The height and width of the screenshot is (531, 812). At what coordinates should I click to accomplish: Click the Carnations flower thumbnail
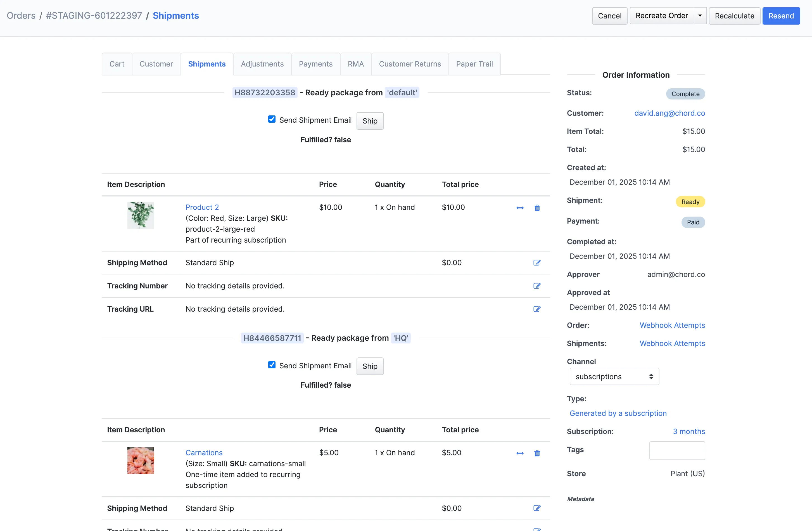pyautogui.click(x=141, y=460)
